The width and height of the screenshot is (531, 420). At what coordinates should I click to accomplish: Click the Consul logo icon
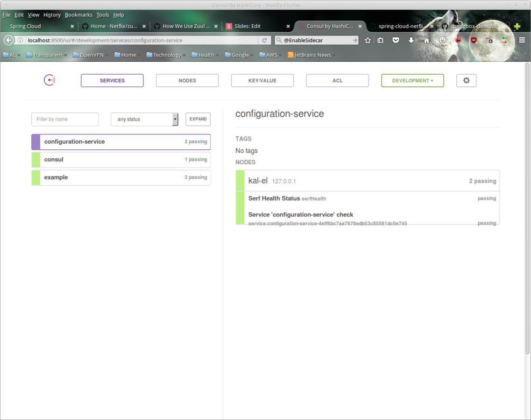(50, 80)
